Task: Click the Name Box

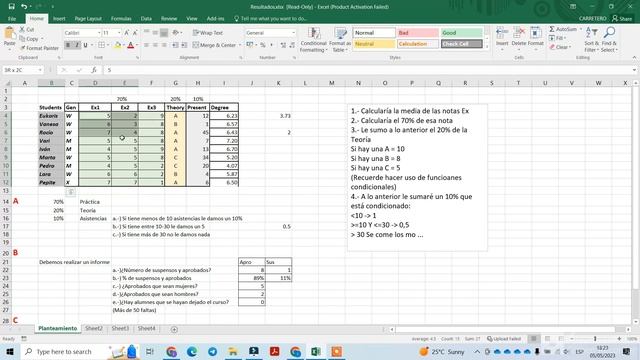Action: (22, 70)
